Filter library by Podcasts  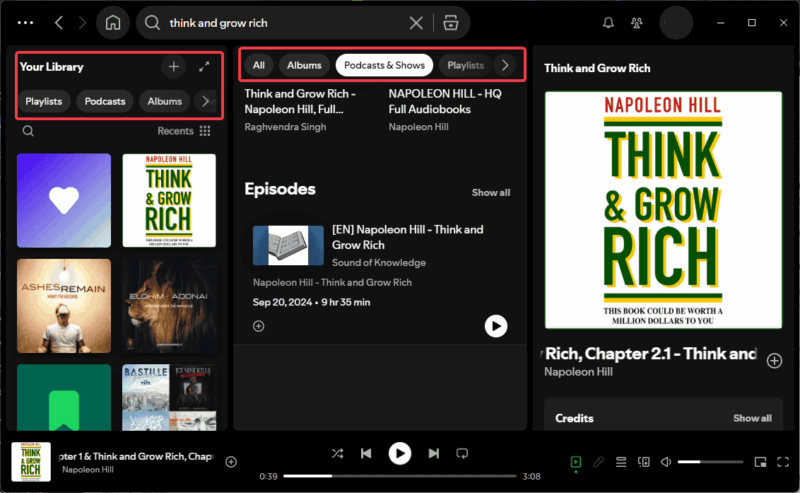(105, 101)
